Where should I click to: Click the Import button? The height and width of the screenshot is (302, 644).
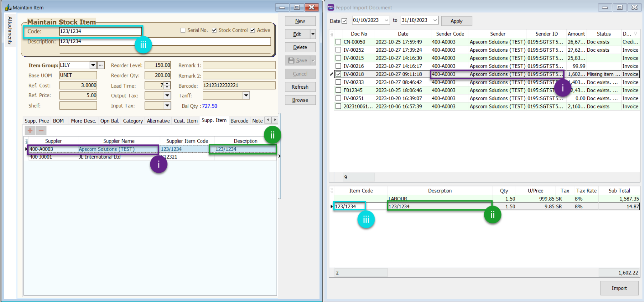(619, 288)
